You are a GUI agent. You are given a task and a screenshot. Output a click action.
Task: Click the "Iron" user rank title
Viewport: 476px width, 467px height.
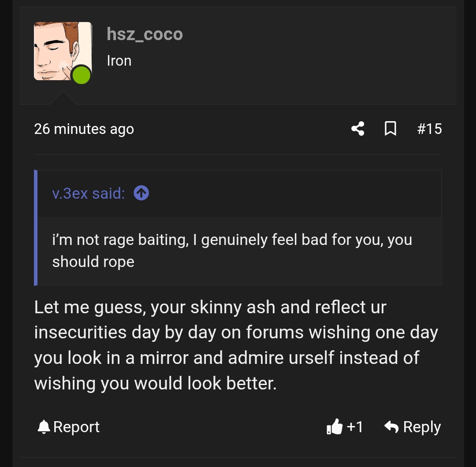tap(119, 61)
